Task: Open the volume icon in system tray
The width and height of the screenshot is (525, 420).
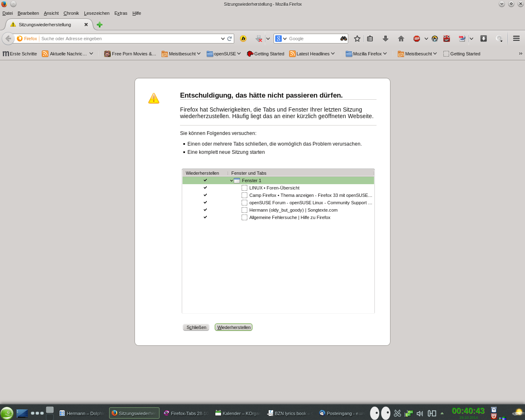Action: coord(420,413)
